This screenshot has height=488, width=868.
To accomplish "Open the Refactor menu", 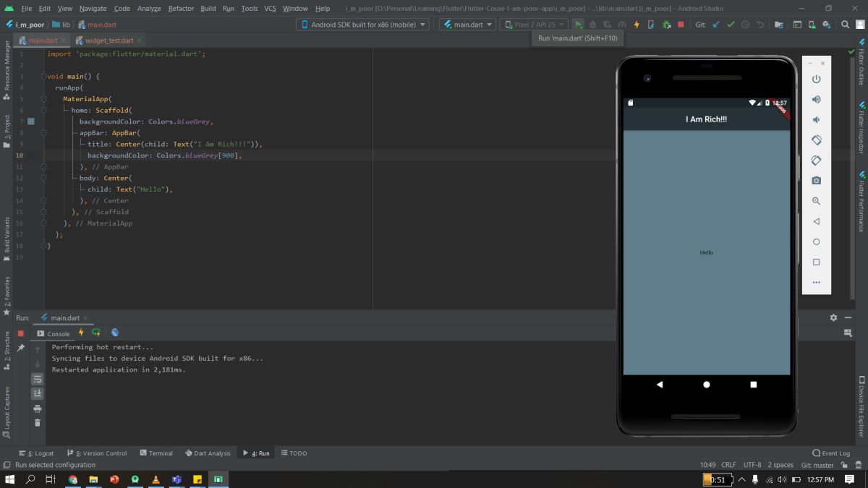I will click(181, 8).
